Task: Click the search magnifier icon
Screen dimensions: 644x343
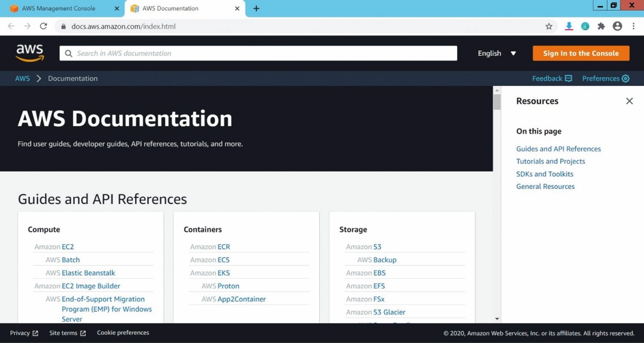Action: coord(69,53)
